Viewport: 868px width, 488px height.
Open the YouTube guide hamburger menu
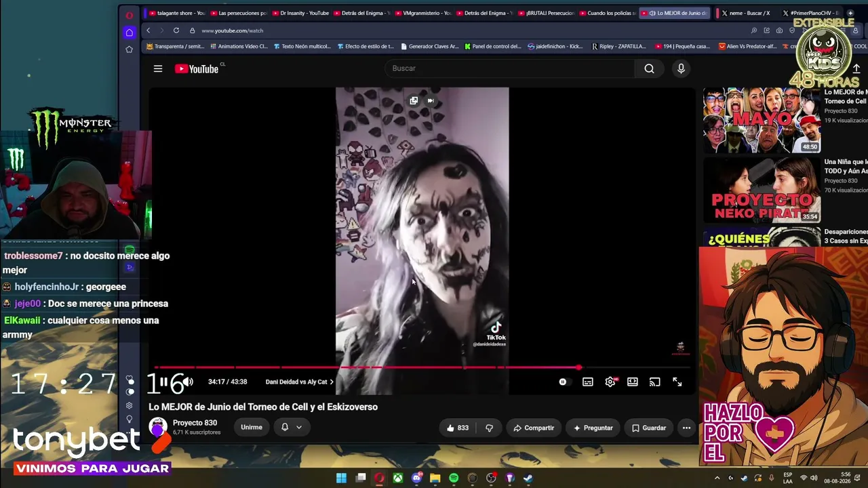[x=158, y=68]
